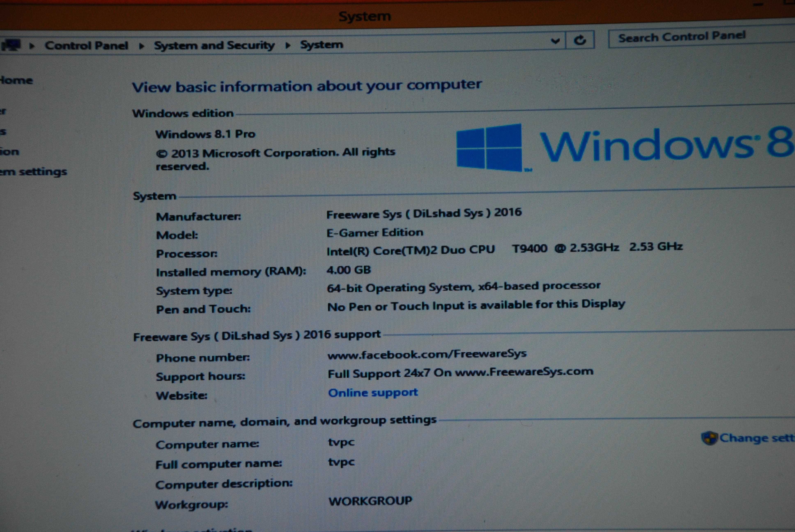Open the Control Panel breadcrumb
The width and height of the screenshot is (795, 532).
[86, 46]
